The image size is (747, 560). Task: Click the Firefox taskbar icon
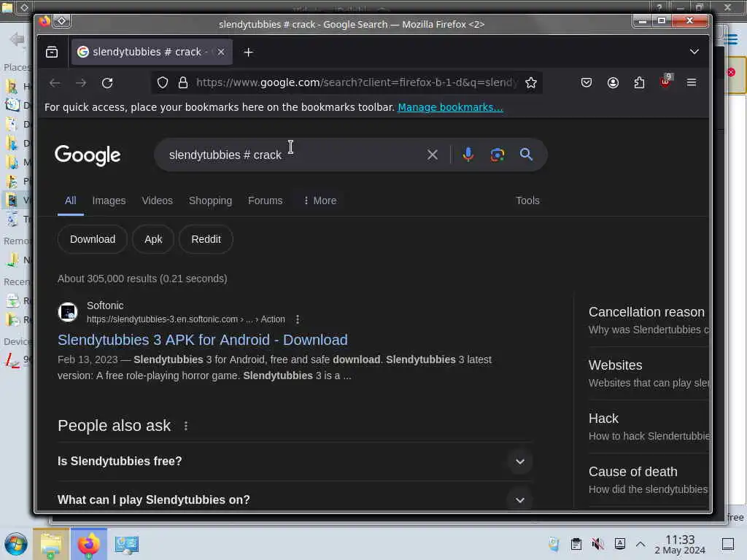click(x=88, y=544)
